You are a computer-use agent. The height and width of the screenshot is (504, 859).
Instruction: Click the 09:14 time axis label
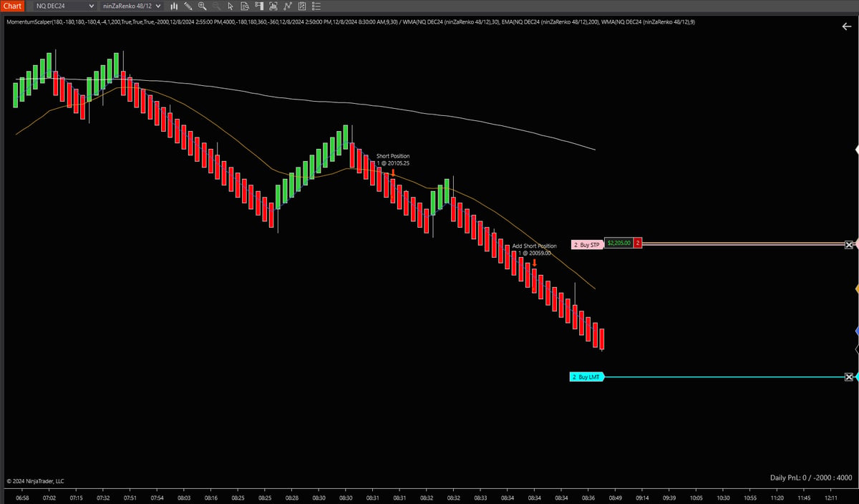pos(643,498)
